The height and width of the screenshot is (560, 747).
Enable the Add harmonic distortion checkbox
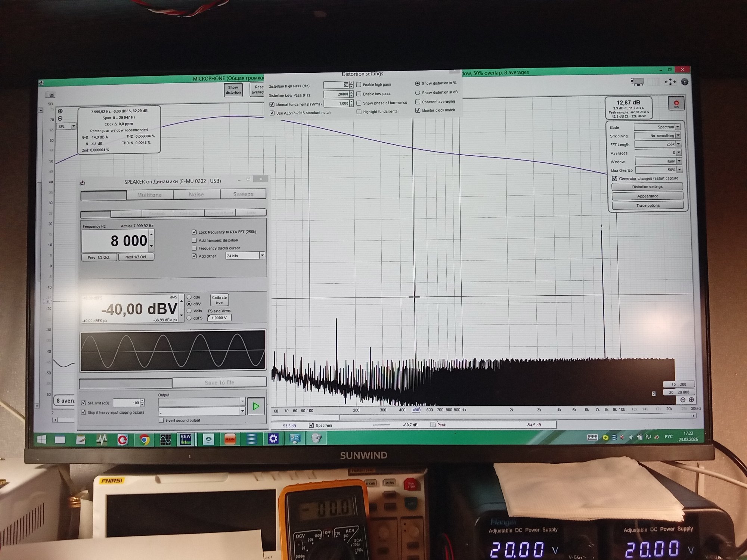tap(194, 240)
